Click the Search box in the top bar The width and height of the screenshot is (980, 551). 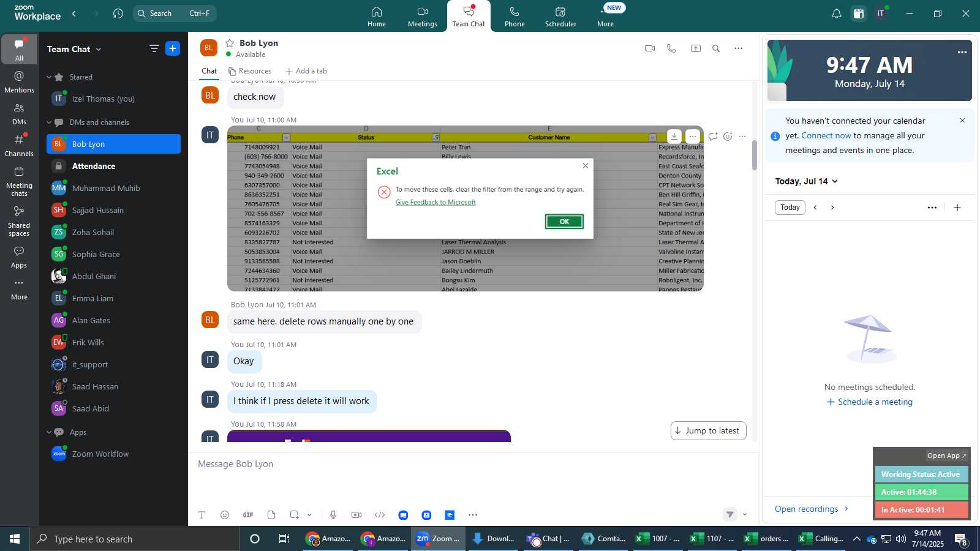click(175, 13)
